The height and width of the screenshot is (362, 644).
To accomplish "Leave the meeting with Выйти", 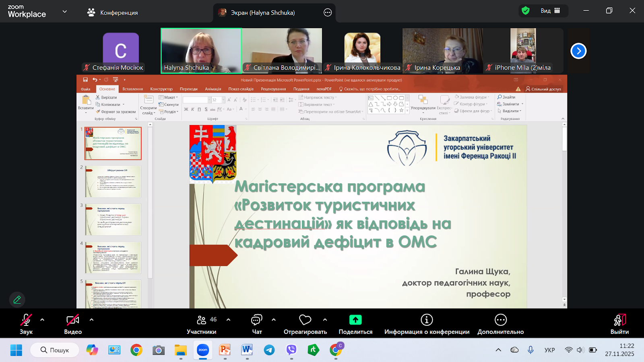I will 619,324.
